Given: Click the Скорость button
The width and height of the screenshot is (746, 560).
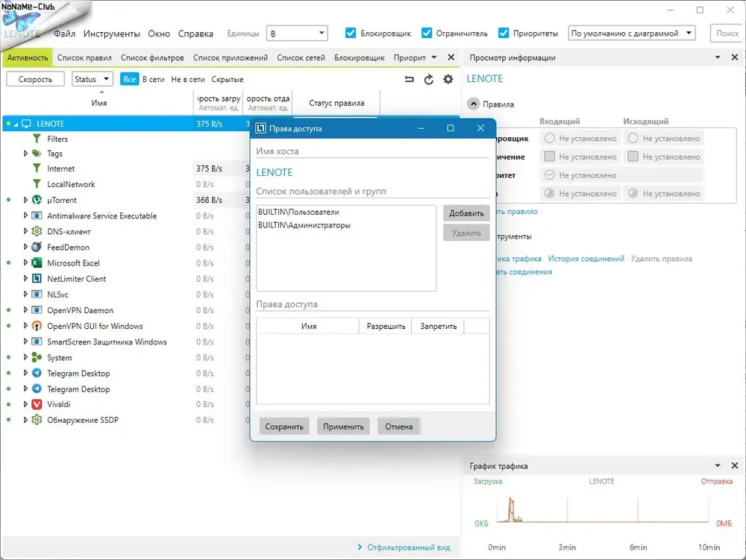Looking at the screenshot, I should tap(35, 79).
